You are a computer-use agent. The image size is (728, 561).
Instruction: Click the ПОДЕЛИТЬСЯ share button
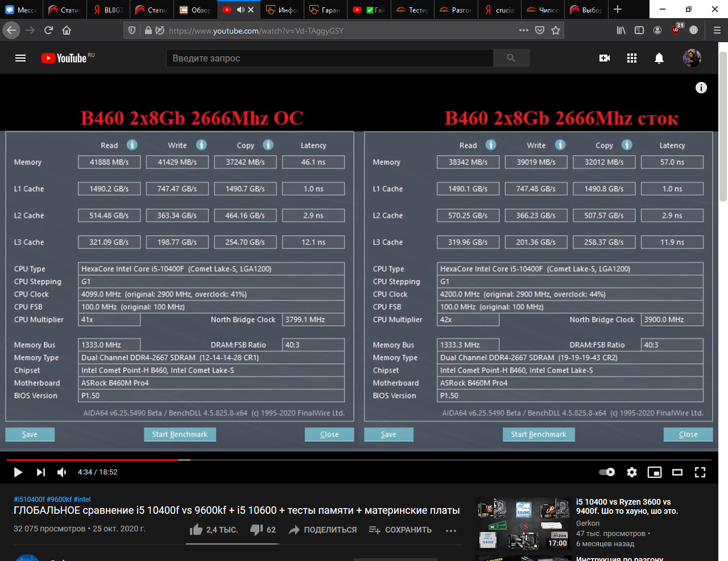click(322, 530)
